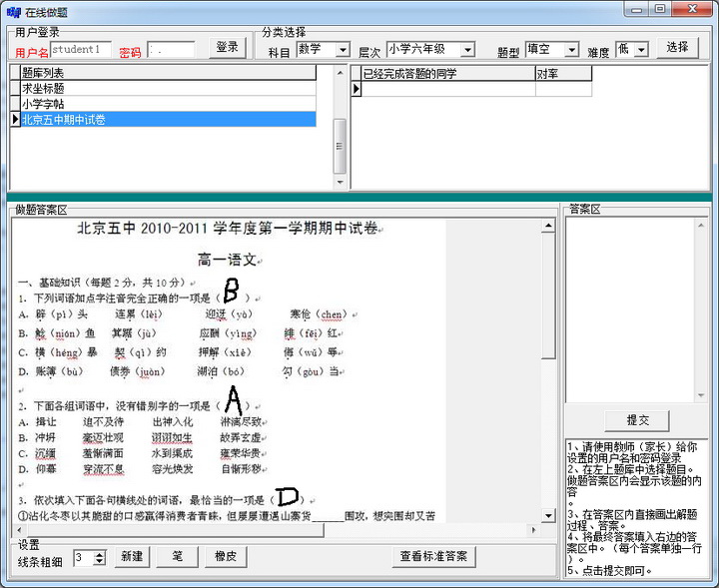This screenshot has width=719, height=588.
Task: Click the question bank list scroll-down arrow
Action: point(340,182)
